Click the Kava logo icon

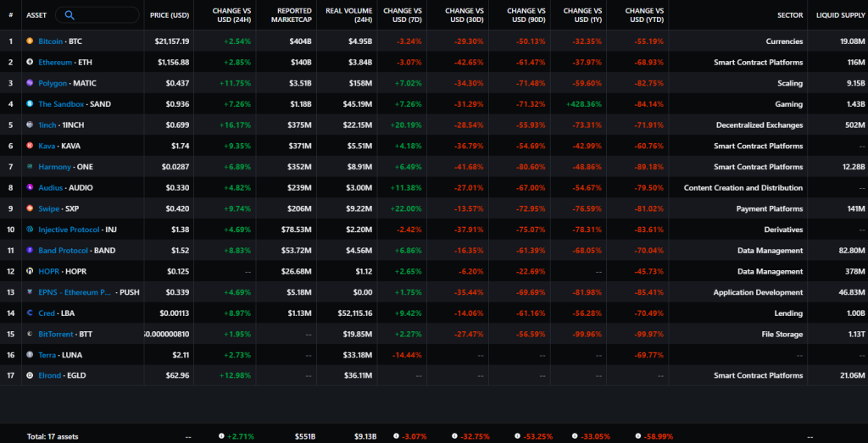(x=30, y=146)
